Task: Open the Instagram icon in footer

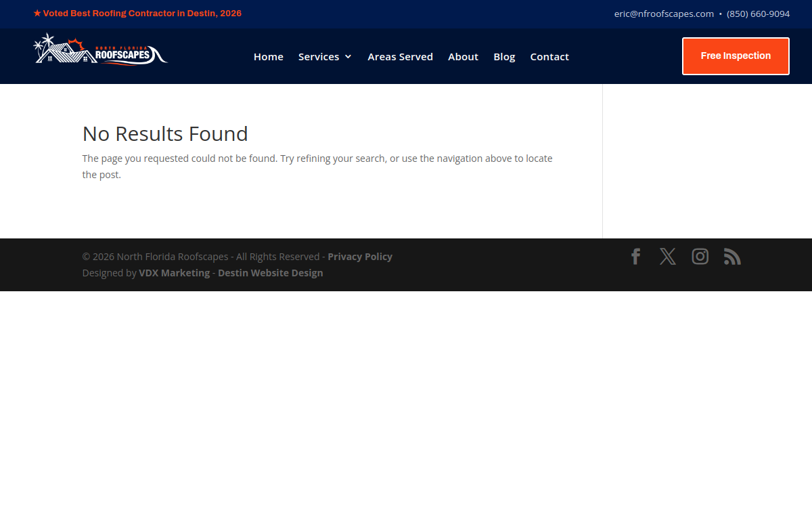Action: point(700,257)
